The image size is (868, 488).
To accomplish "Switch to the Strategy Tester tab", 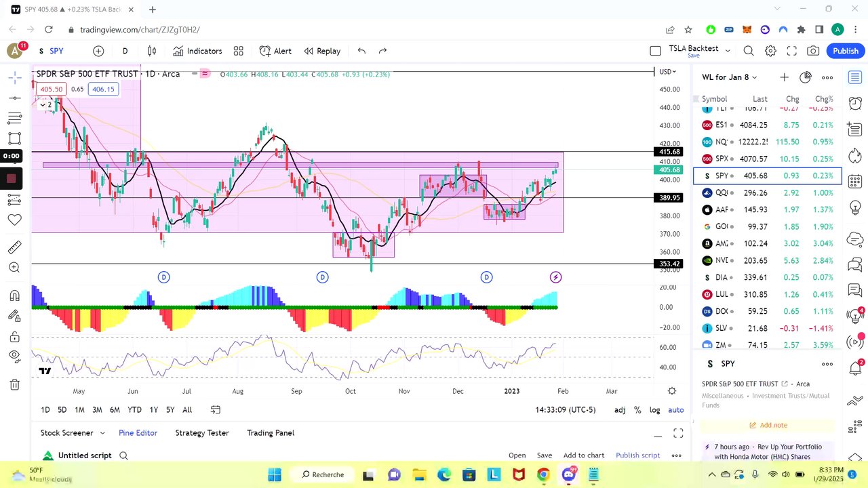I will (202, 432).
